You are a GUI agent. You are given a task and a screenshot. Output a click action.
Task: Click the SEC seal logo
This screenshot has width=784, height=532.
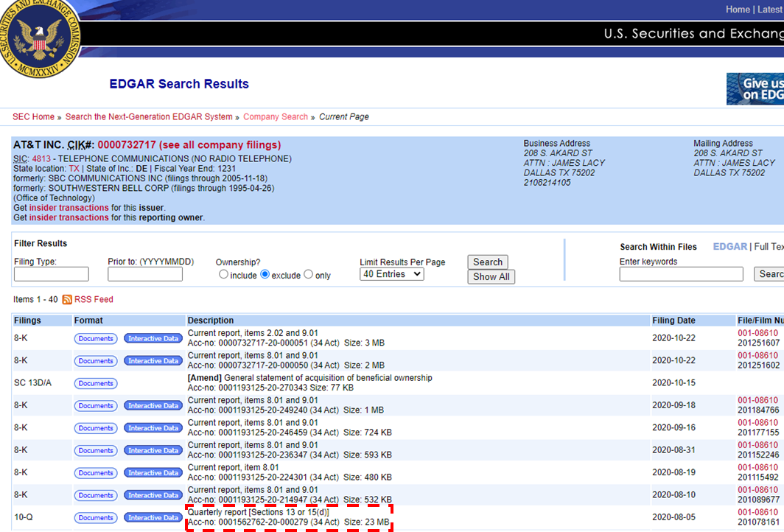tap(39, 36)
